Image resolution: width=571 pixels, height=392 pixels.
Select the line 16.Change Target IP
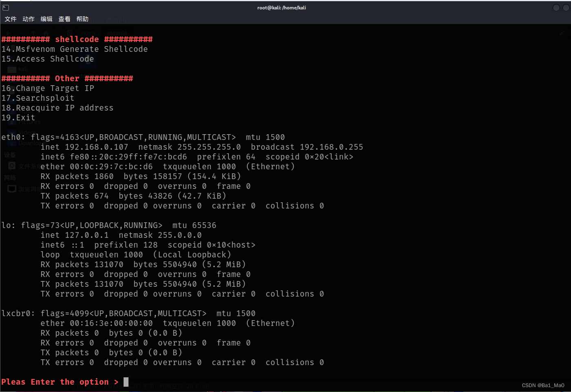pos(48,88)
